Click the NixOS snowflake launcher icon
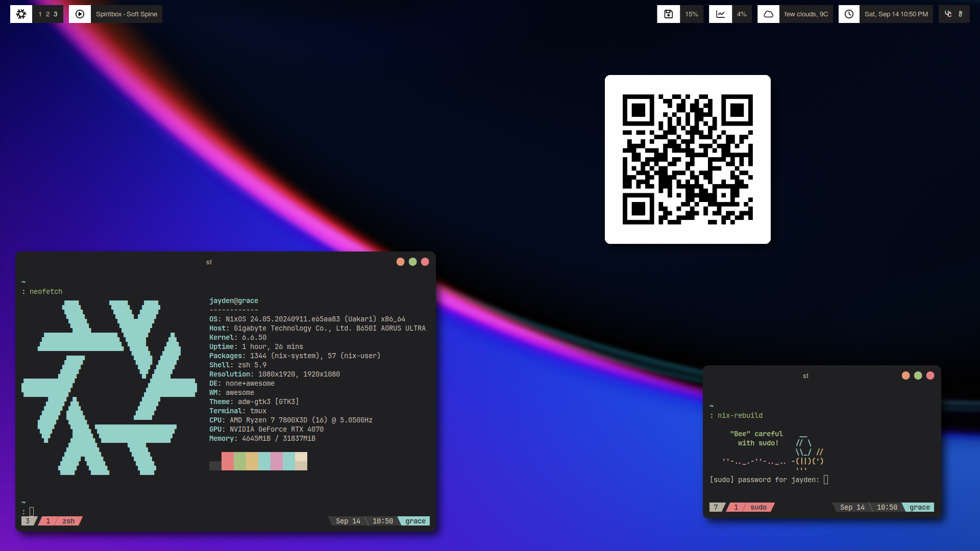 [21, 14]
